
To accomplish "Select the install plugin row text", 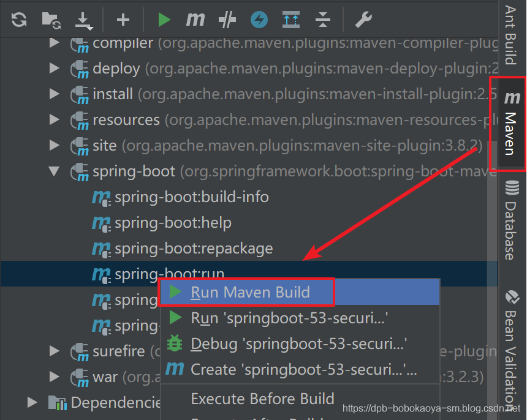I will 295,94.
